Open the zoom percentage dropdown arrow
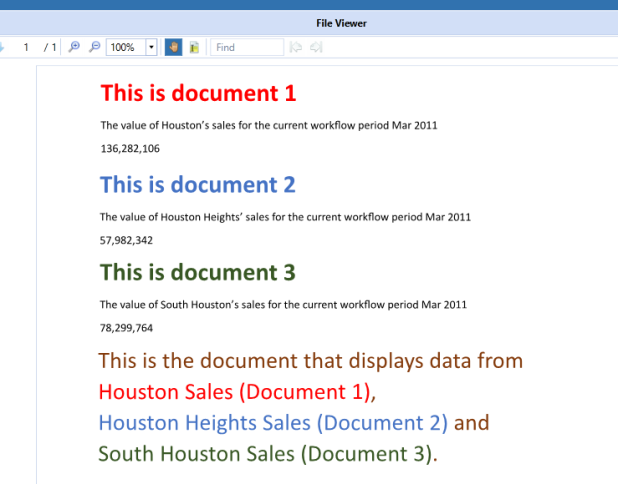Image resolution: width=618 pixels, height=484 pixels. click(x=151, y=47)
